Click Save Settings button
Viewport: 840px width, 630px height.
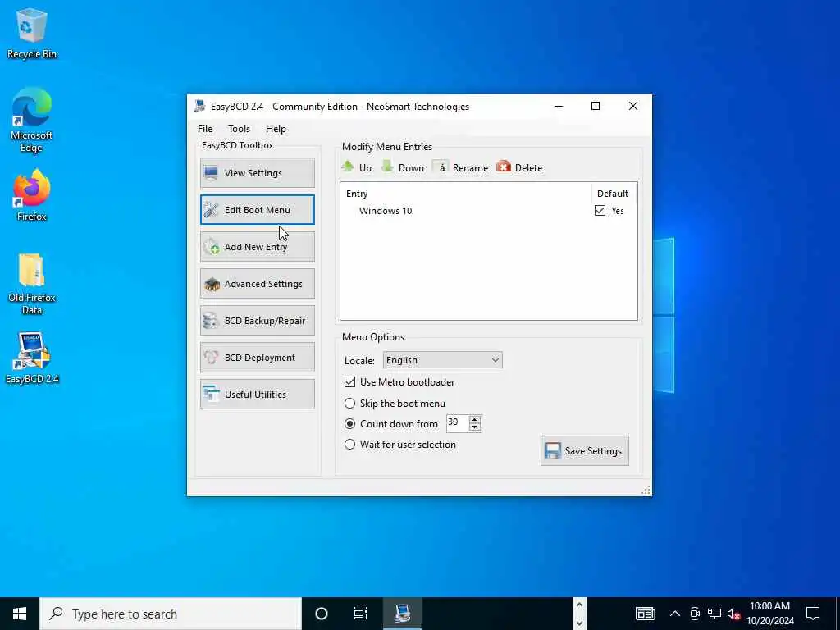click(x=584, y=450)
